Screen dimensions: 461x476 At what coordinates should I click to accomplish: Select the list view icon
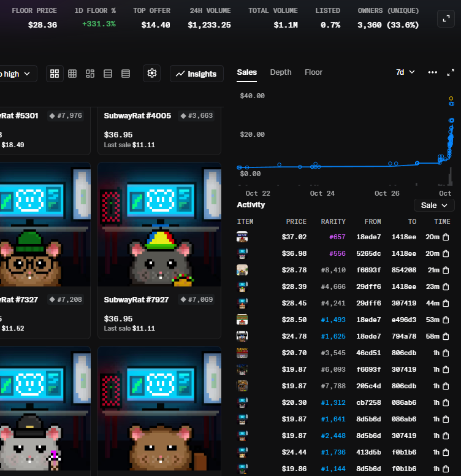pos(108,74)
